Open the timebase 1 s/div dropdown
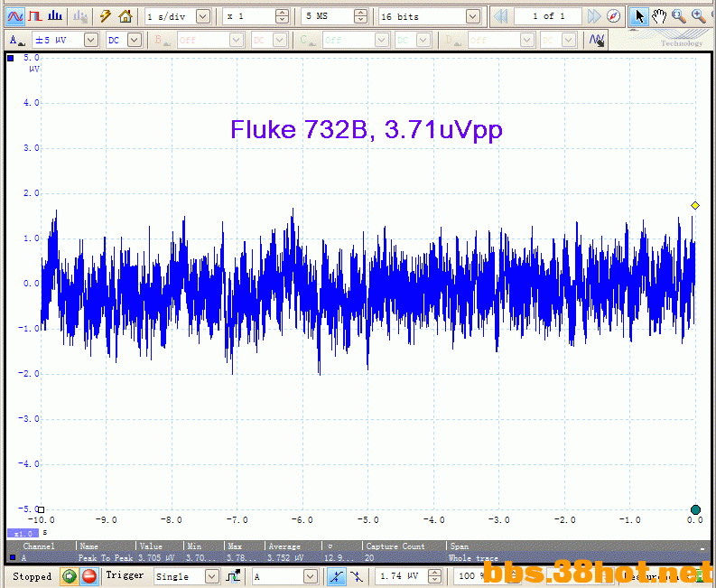Image resolution: width=716 pixels, height=588 pixels. 203,17
